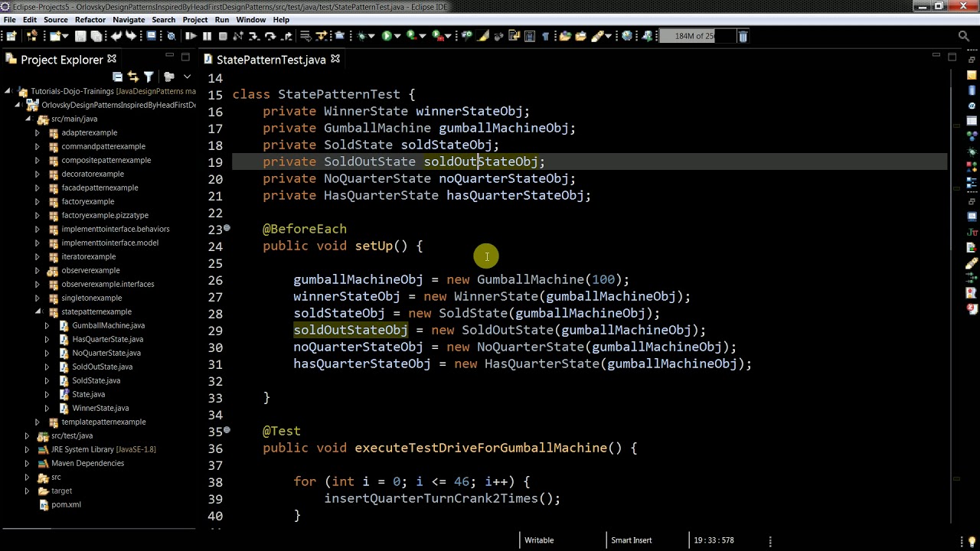
Task: Open the Coverage dropdown arrow
Action: (x=422, y=36)
